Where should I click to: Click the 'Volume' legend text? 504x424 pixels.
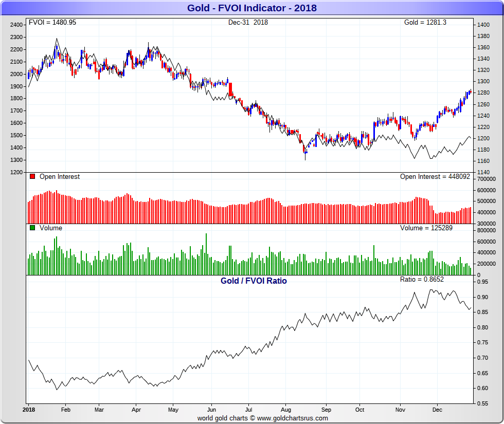50,228
